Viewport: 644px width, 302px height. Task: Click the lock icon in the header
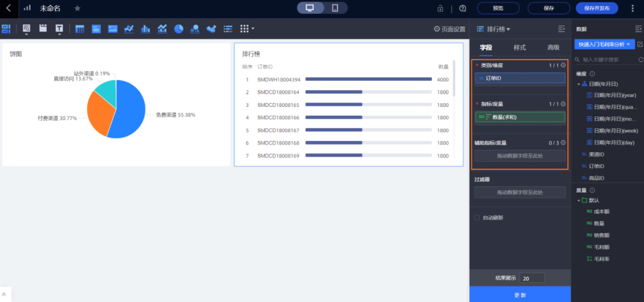(x=440, y=8)
